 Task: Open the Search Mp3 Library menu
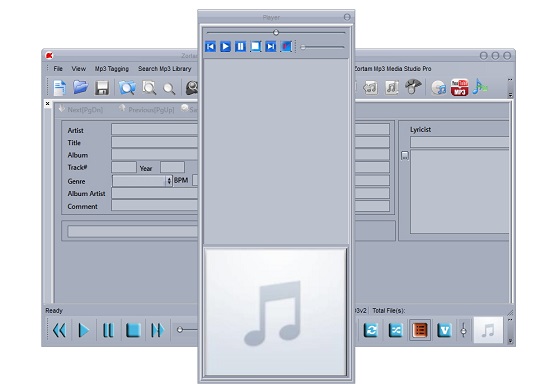click(x=165, y=69)
